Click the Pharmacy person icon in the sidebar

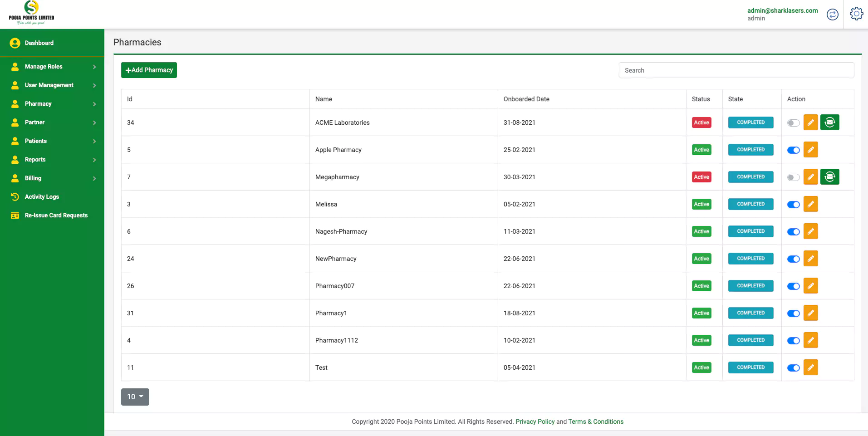15,104
